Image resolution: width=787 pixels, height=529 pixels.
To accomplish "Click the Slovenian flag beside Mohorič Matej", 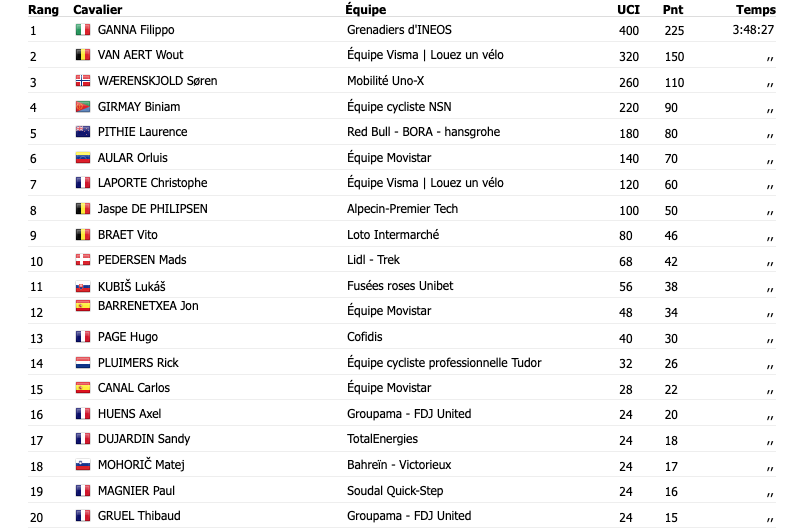I will pos(83,465).
